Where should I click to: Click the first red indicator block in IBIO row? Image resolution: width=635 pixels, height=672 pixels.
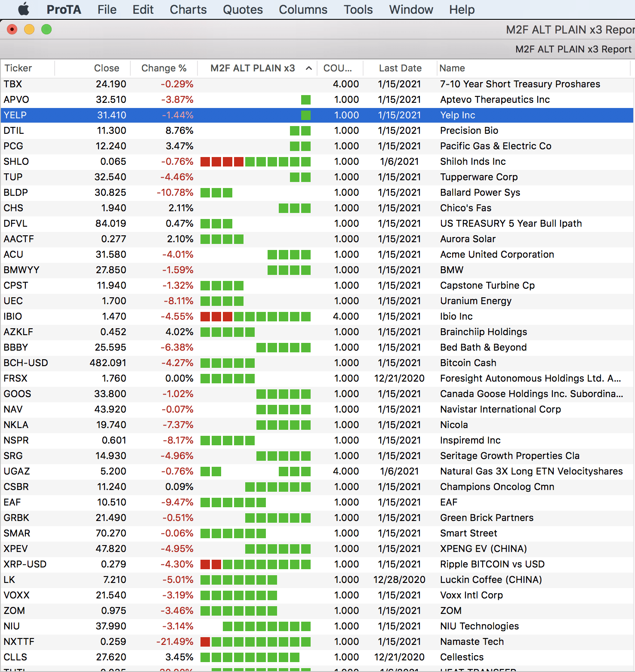pos(205,317)
